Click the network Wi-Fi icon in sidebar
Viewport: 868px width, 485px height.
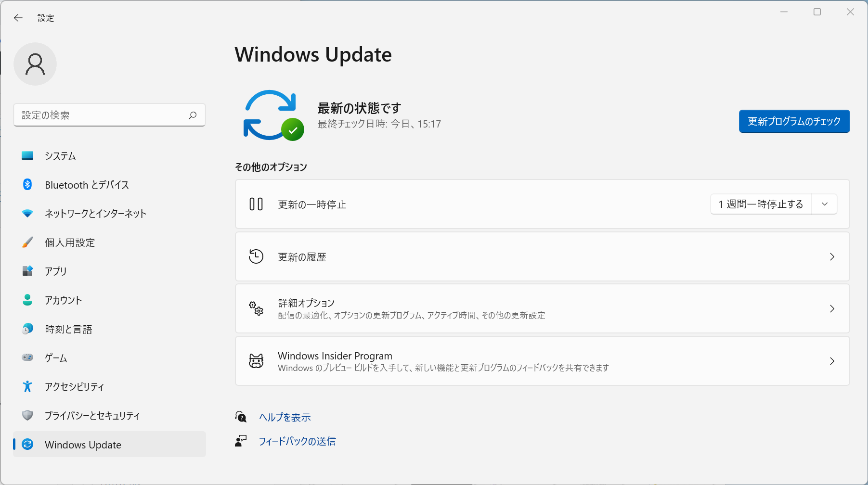tap(27, 213)
